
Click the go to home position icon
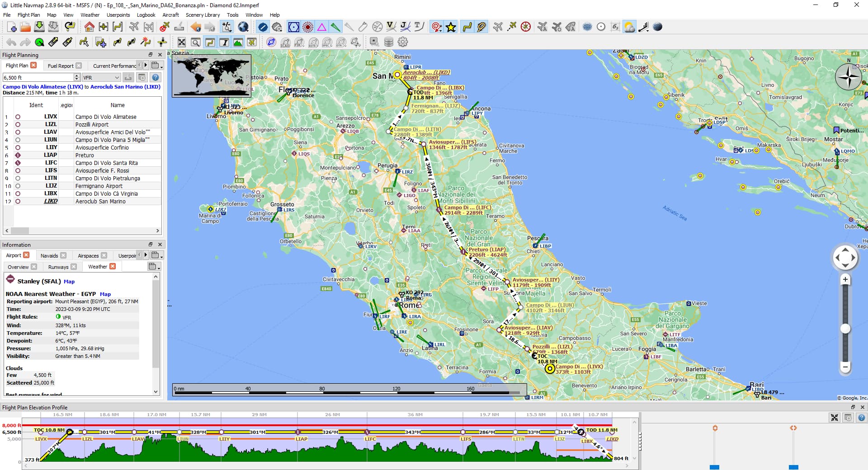coord(89,27)
